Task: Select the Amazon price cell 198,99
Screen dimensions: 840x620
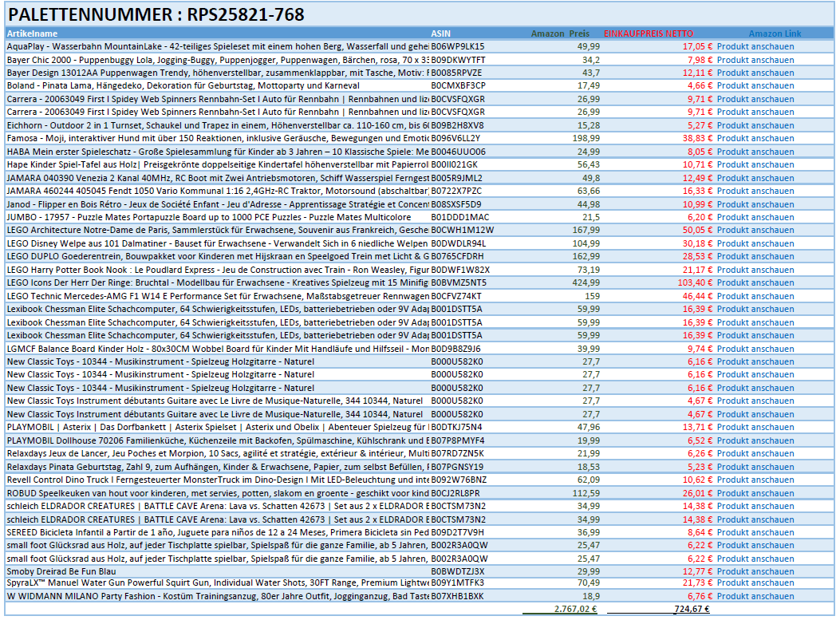Action: pyautogui.click(x=586, y=138)
